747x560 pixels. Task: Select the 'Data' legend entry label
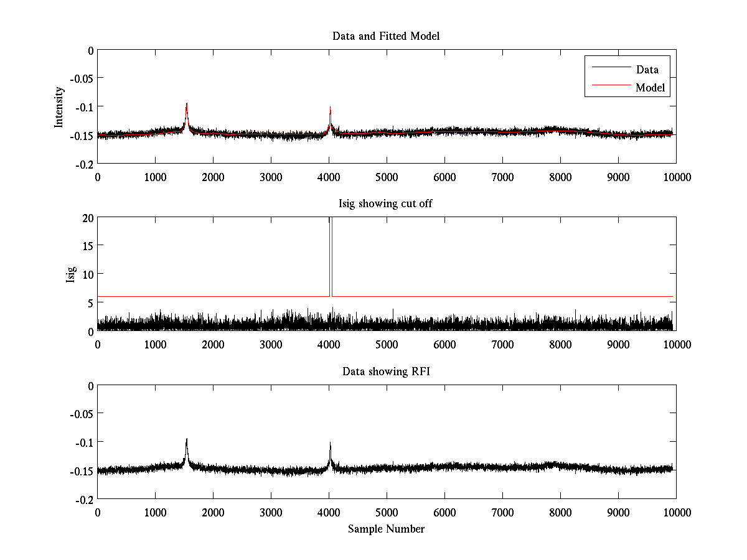click(x=647, y=70)
